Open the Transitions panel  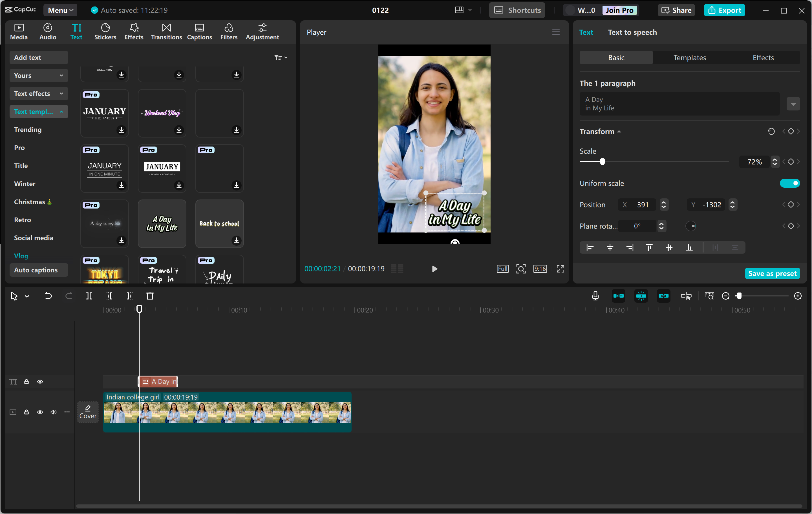(166, 31)
